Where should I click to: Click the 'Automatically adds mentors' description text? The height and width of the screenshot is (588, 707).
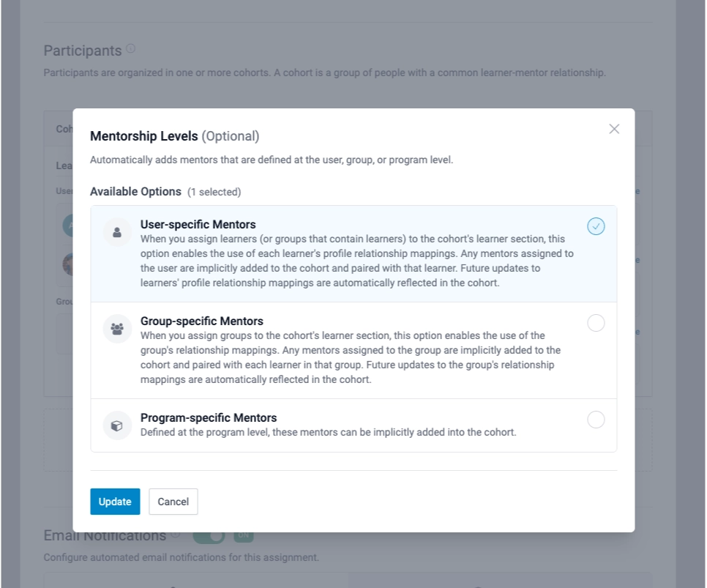[x=272, y=160]
